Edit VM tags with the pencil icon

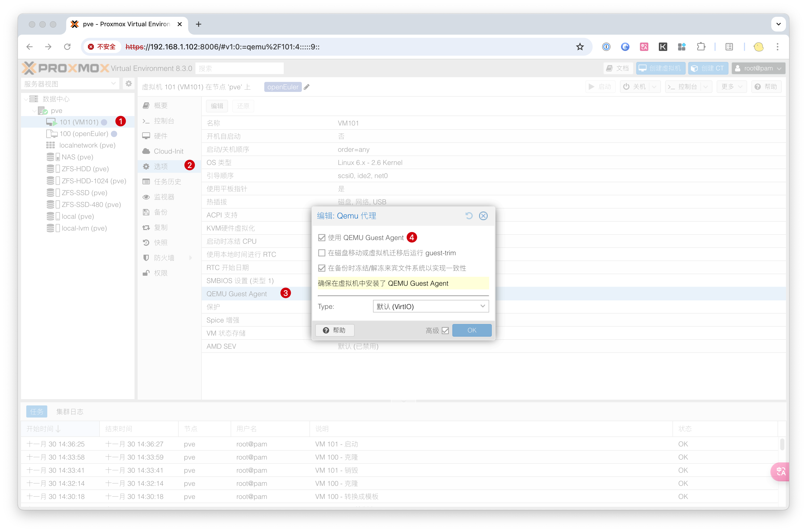[x=307, y=87]
